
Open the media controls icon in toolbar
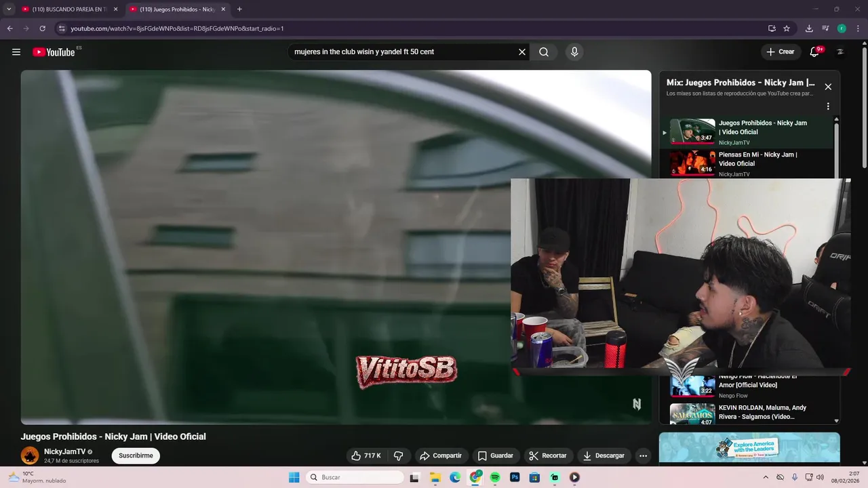pyautogui.click(x=825, y=28)
